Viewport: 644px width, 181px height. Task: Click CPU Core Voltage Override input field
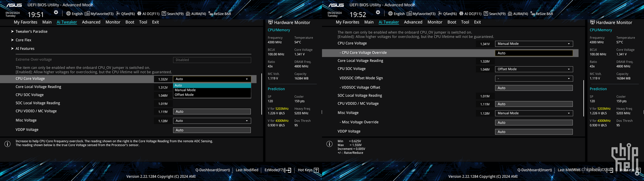pos(534,53)
